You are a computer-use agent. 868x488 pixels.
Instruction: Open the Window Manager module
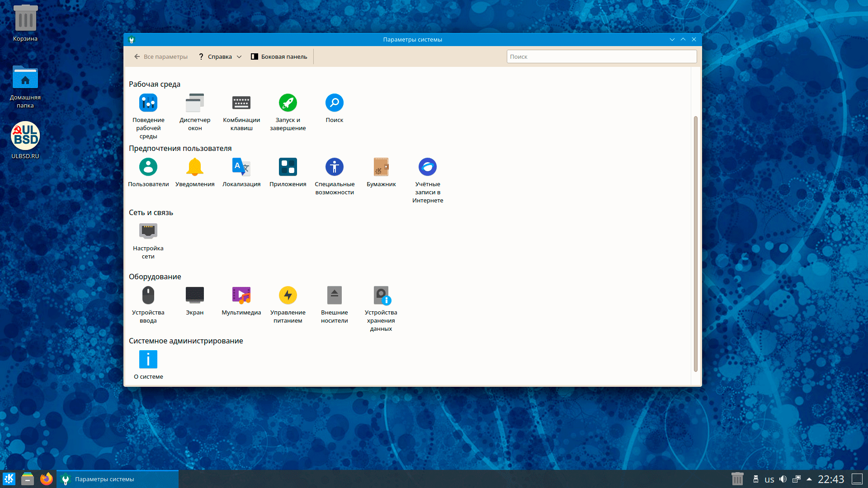coord(195,103)
